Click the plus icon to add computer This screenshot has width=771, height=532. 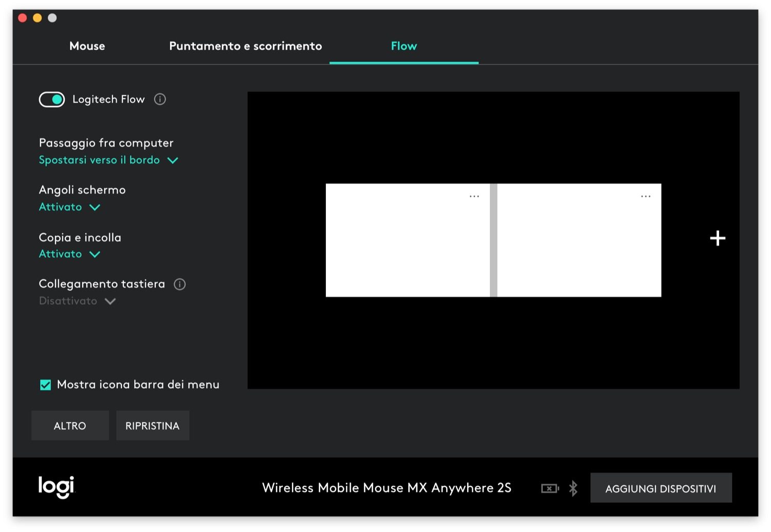pos(718,238)
